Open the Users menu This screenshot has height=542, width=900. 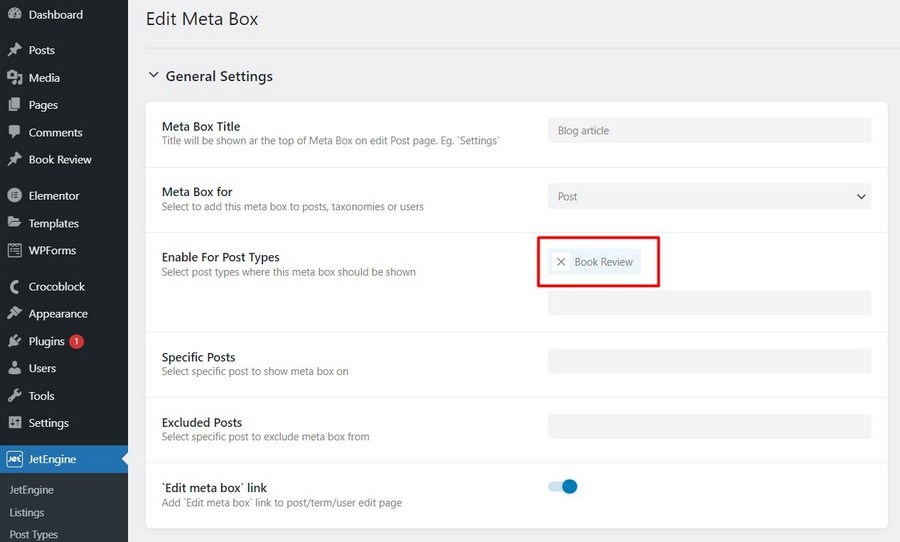coord(42,368)
